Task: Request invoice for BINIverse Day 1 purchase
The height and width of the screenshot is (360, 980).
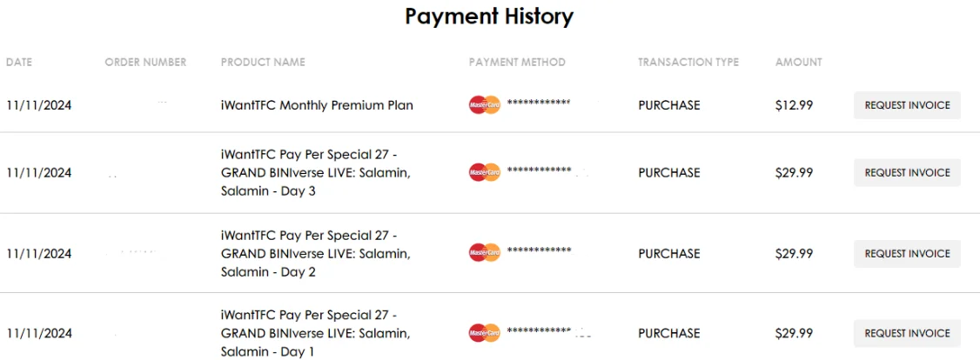Action: click(x=907, y=333)
